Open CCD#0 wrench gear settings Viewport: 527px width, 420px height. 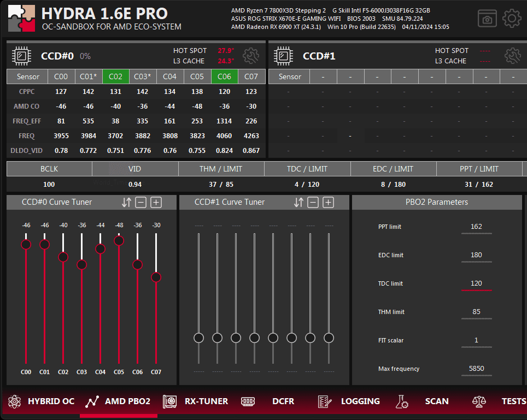pos(251,56)
